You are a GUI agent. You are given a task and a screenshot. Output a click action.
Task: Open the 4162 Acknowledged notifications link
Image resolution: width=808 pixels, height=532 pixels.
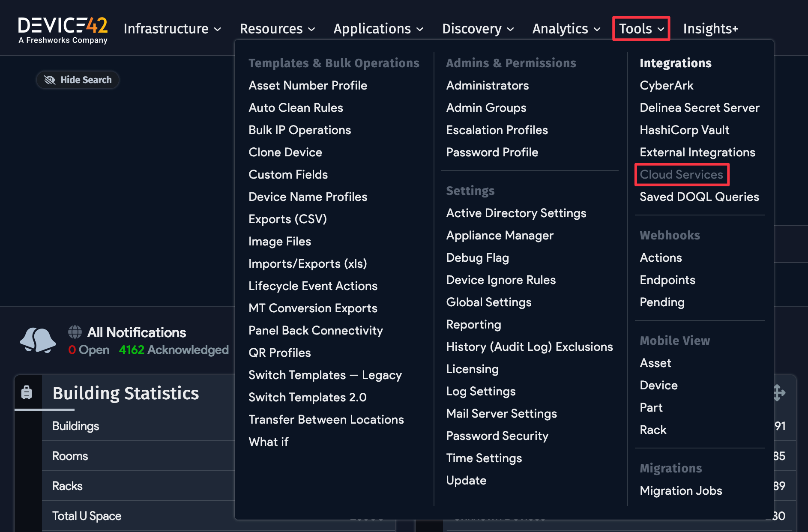coord(174,350)
